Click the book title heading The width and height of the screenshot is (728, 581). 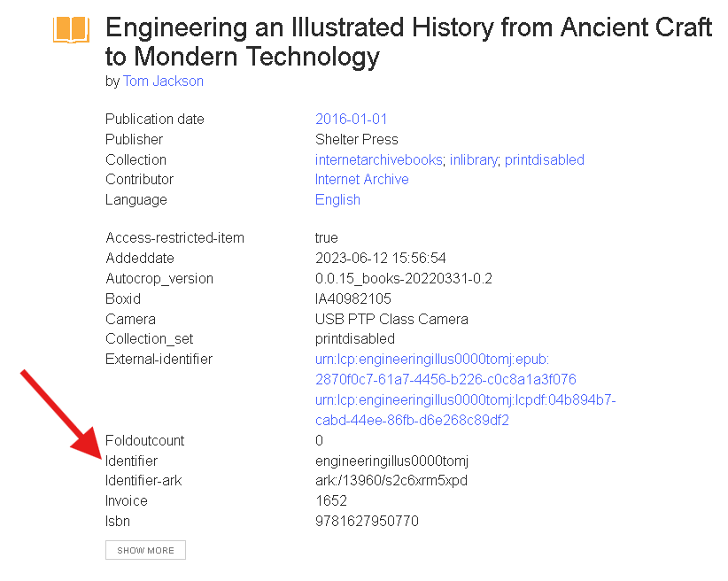click(x=408, y=42)
